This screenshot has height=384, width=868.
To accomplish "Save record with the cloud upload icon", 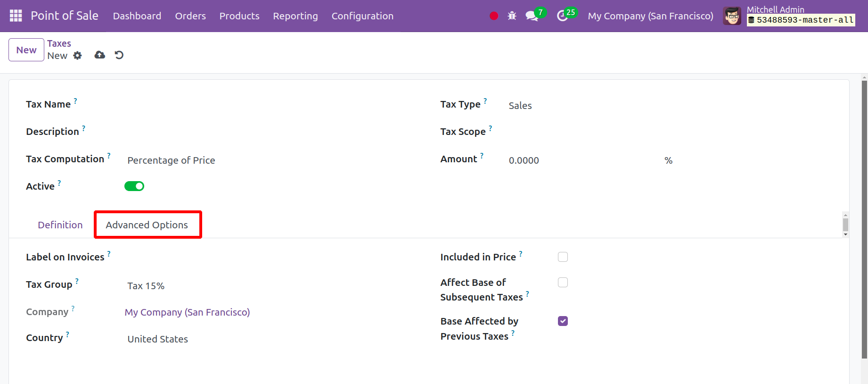I will click(x=99, y=55).
